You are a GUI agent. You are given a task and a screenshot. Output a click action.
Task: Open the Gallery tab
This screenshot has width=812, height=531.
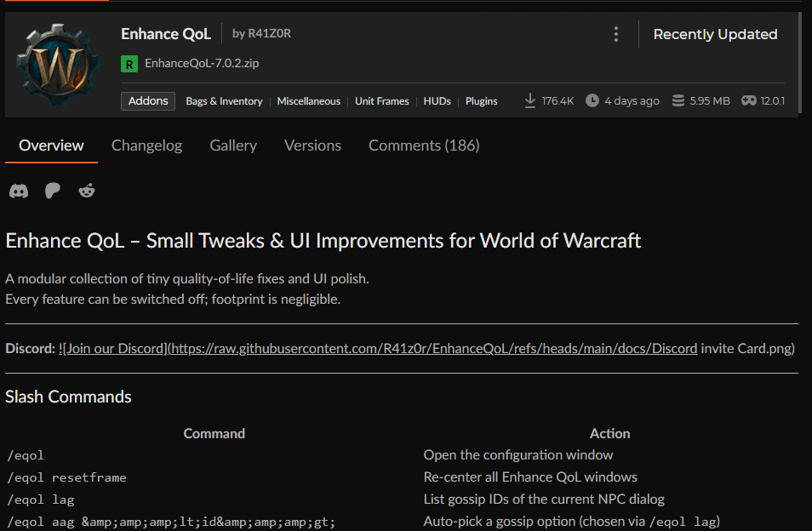(233, 146)
